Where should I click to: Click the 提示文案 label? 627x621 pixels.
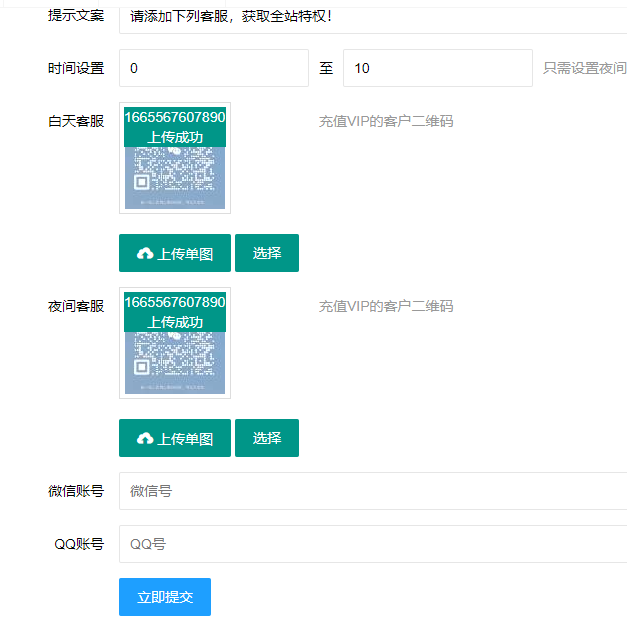tap(76, 16)
